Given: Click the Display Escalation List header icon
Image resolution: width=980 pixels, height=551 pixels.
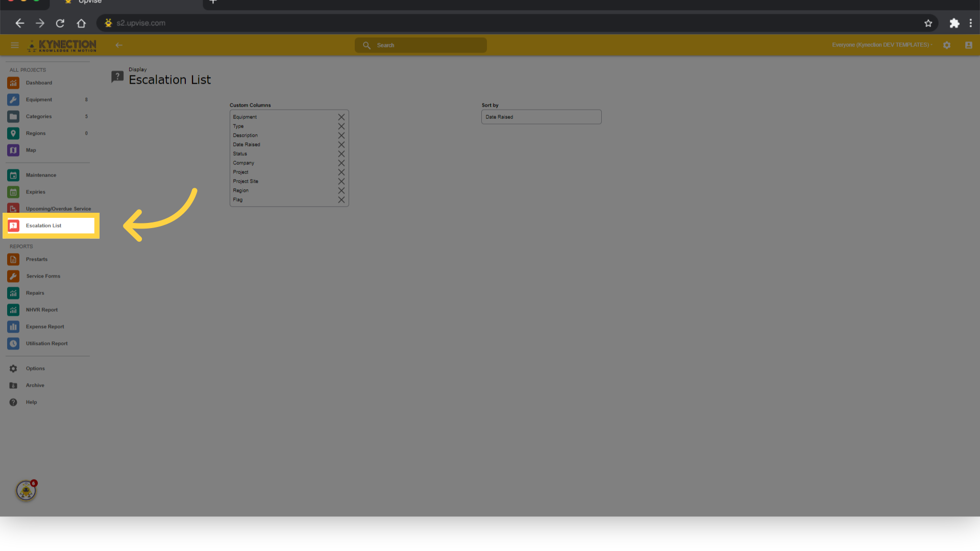Looking at the screenshot, I should click(117, 77).
